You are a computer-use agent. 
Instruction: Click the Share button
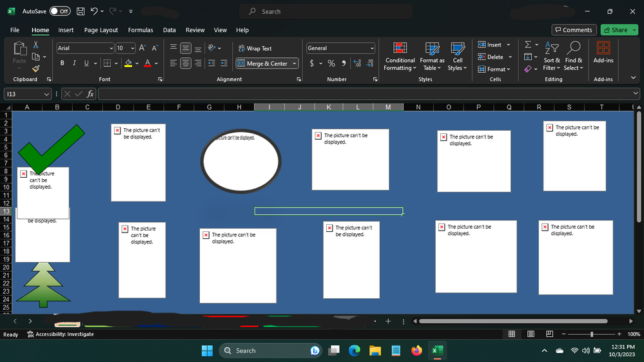point(616,30)
